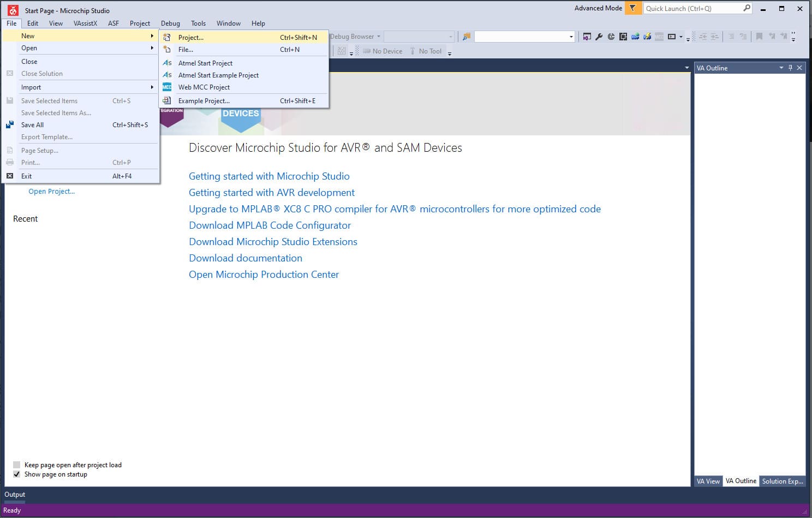Click the tool icon beside No Tool

(x=413, y=51)
